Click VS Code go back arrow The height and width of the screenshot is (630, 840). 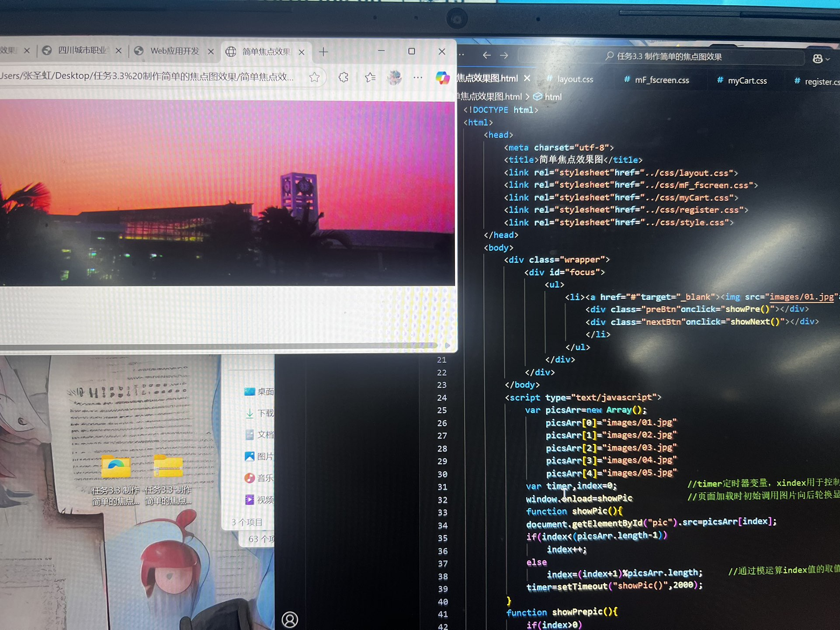pyautogui.click(x=486, y=55)
